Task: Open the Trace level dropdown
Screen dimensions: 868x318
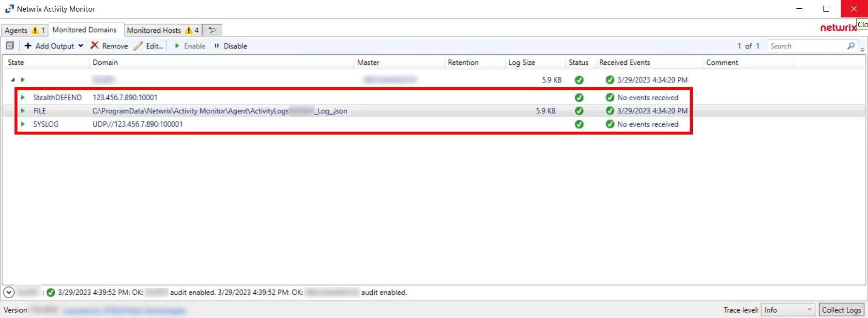Action: 788,310
